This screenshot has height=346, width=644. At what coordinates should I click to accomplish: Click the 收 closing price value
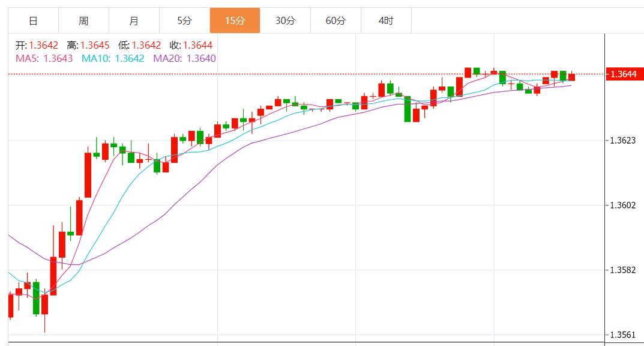pyautogui.click(x=197, y=45)
